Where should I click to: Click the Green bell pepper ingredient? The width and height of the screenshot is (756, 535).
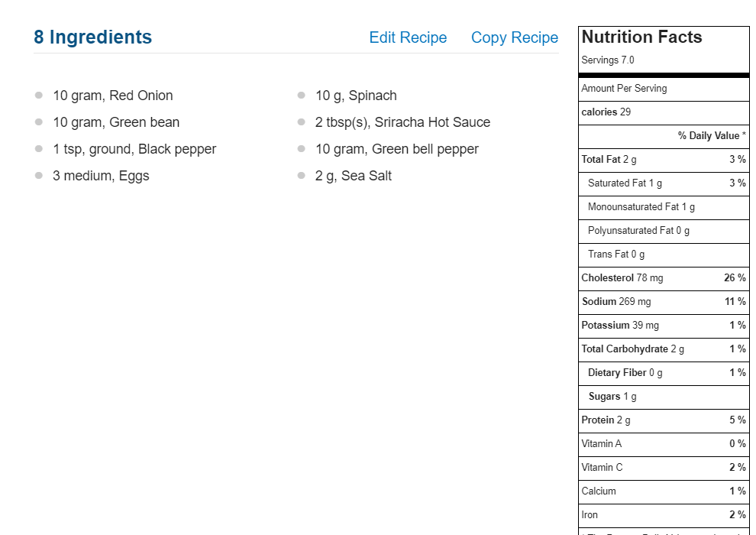[x=397, y=149]
